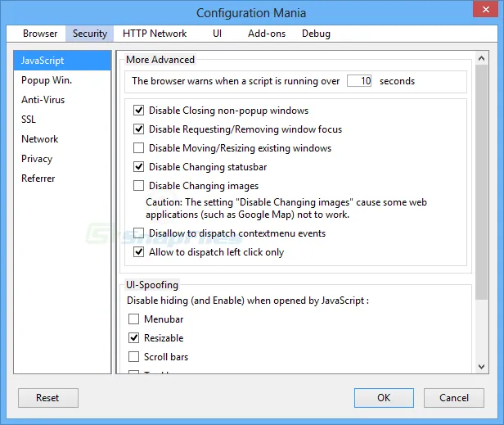Screen dimensions: 504x425
Task: Select Popup Win. in the sidebar
Action: click(x=62, y=80)
